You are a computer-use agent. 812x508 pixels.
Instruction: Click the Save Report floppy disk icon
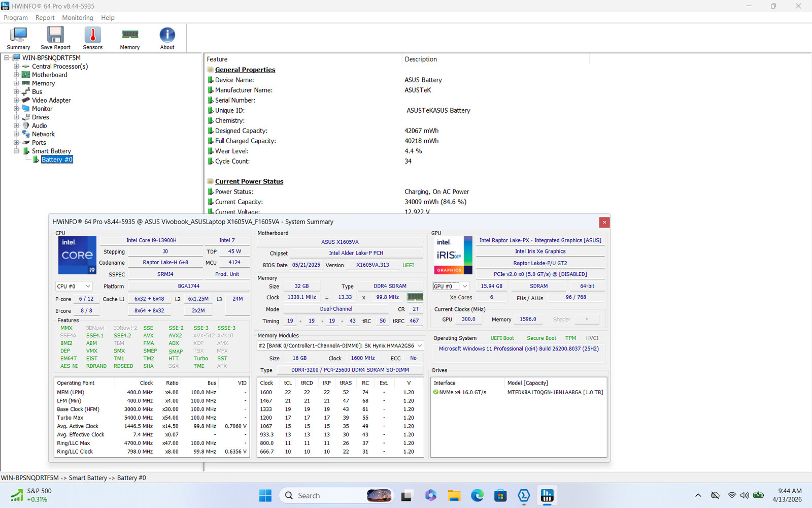coord(55,35)
